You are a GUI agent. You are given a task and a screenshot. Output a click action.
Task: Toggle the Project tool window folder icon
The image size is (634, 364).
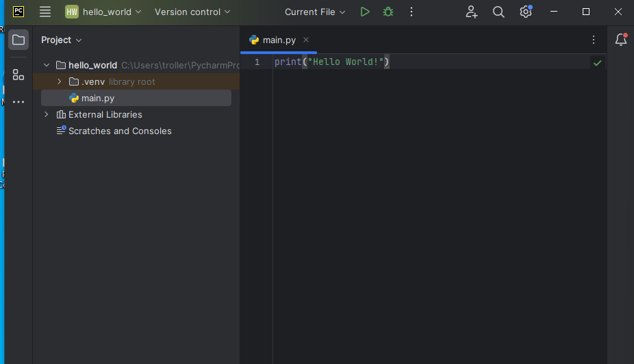click(x=18, y=40)
